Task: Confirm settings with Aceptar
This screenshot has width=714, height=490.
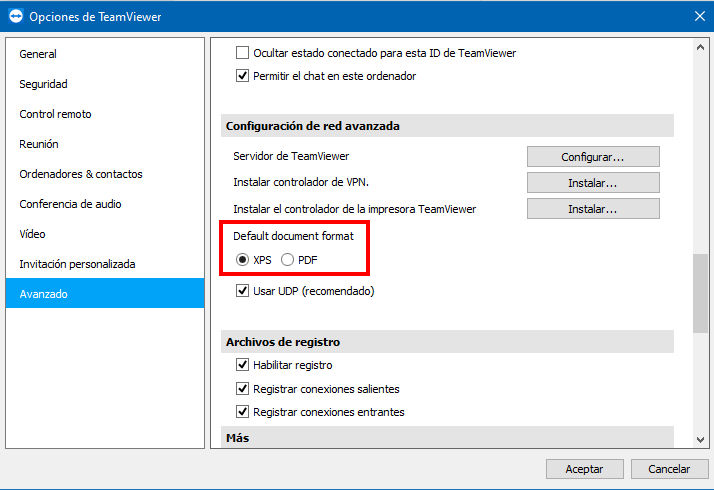Action: point(585,469)
